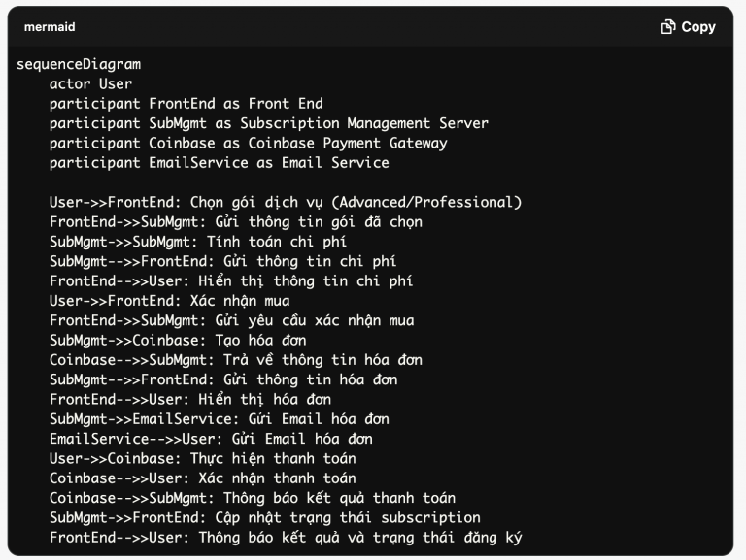
Task: Click the 'Chọn gói dịch vụ' message line
Action: [286, 202]
